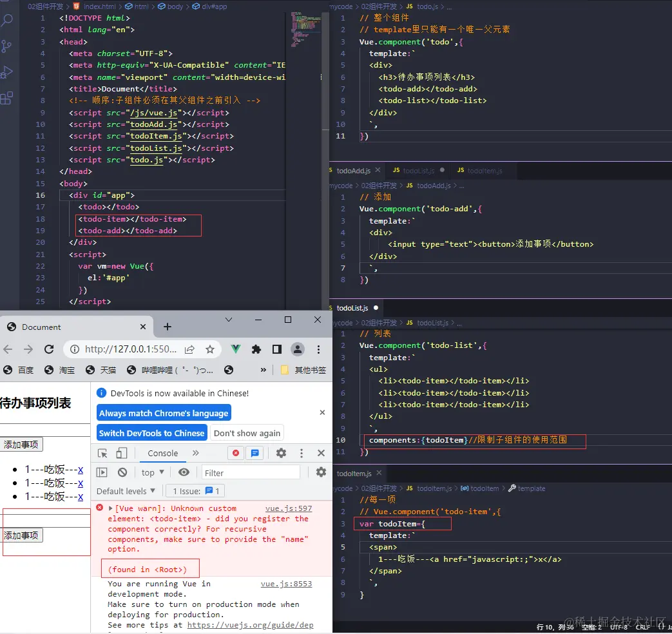
Task: Reload the Chrome page
Action: click(49, 349)
